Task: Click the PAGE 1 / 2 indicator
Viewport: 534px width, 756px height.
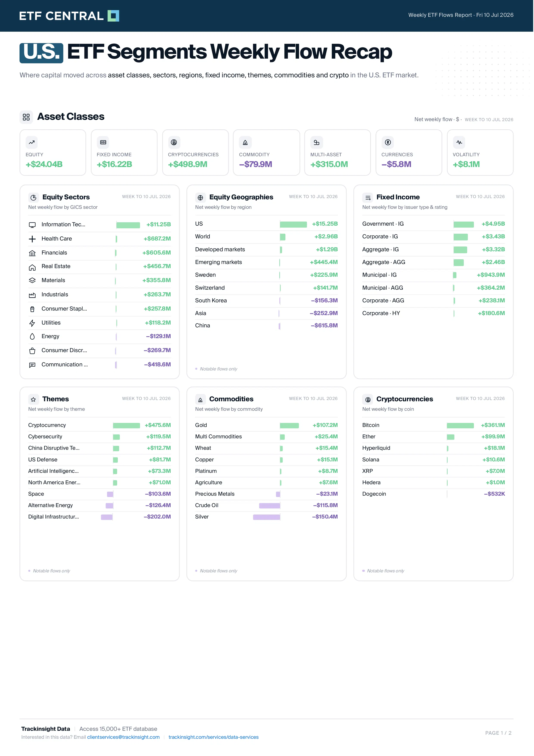Action: click(498, 733)
